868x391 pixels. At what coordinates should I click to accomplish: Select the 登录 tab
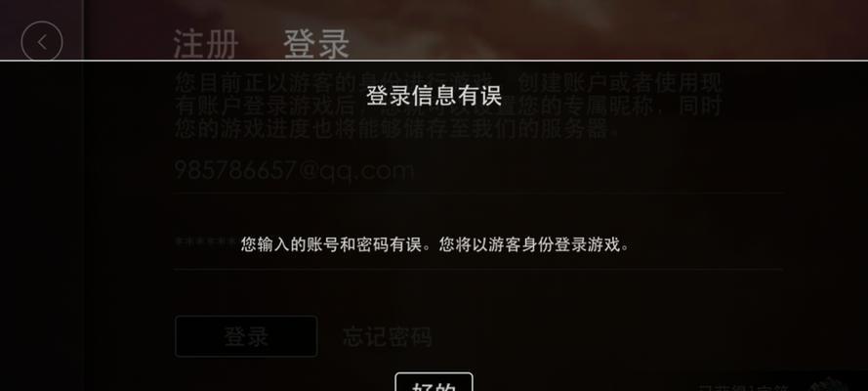coord(316,44)
